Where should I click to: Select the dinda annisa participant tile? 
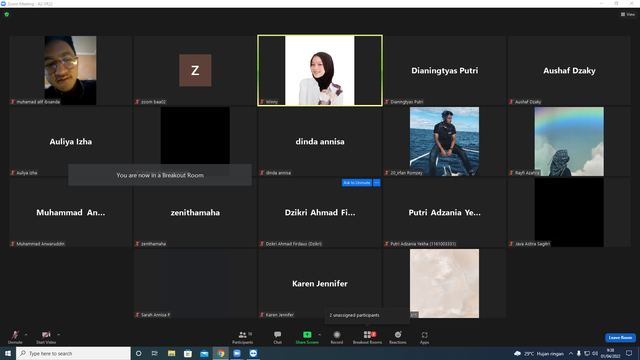pyautogui.click(x=320, y=141)
